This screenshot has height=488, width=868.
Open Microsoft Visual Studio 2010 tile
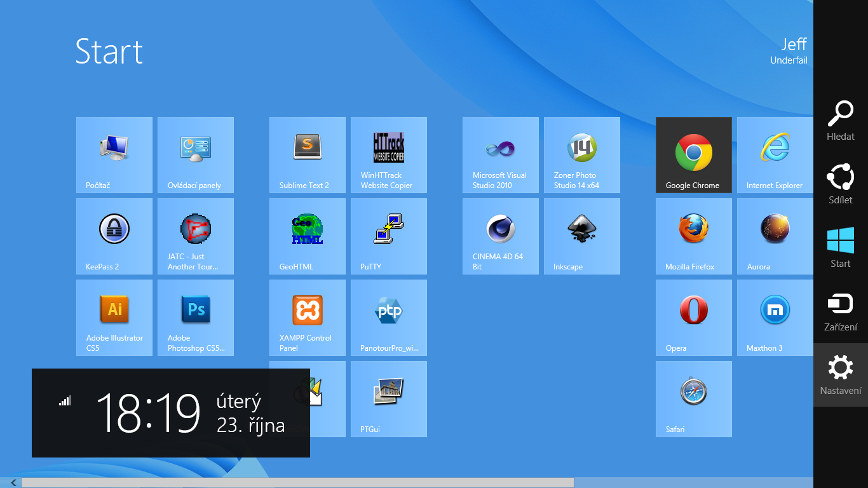(500, 154)
